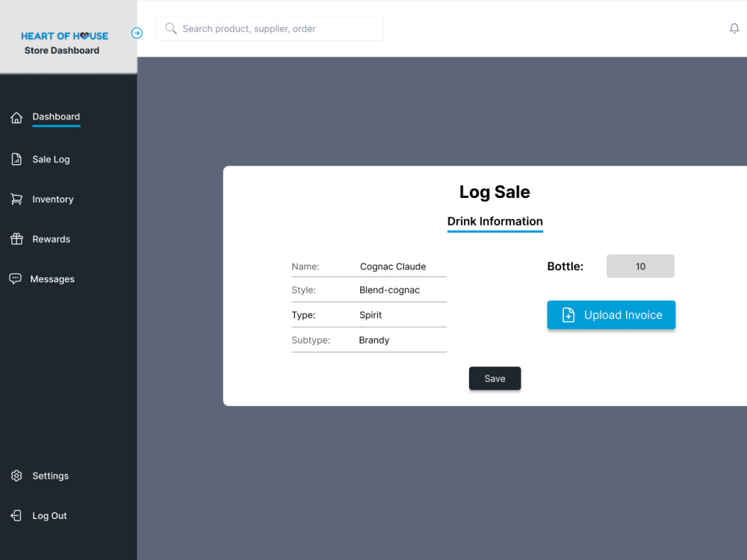Select Log Out label in sidebar
Viewport: 747px width, 560px height.
click(49, 516)
